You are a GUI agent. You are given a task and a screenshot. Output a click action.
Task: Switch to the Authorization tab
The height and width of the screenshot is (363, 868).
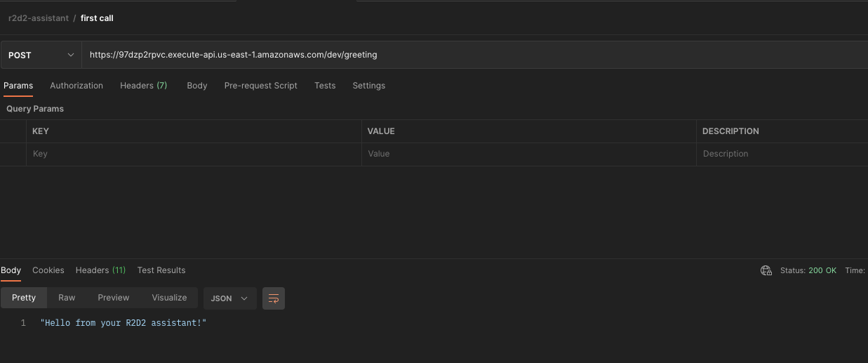(x=76, y=86)
